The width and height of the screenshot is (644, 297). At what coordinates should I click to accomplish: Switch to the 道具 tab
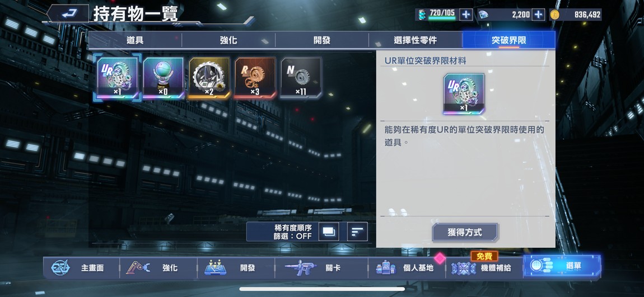[135, 40]
